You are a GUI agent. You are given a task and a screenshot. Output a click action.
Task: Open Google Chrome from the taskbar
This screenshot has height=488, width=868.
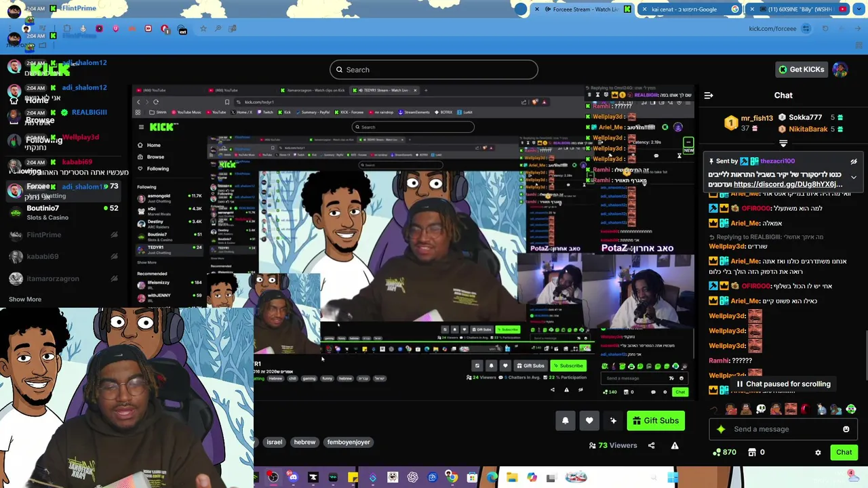tap(452, 478)
